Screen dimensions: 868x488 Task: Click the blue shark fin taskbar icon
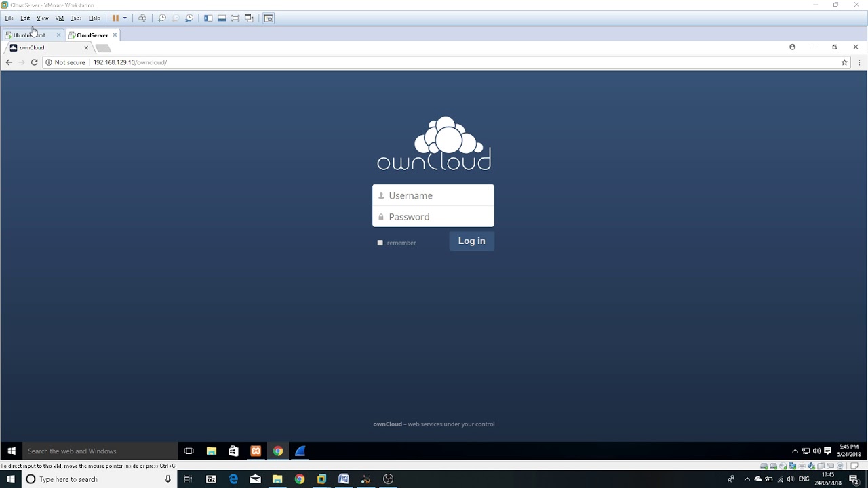pyautogui.click(x=300, y=451)
